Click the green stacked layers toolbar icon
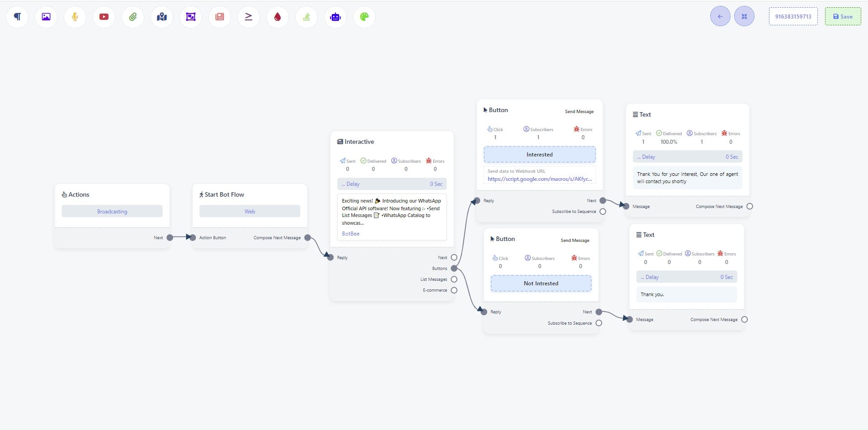Viewport: 868px width, 430px height. coord(307,17)
